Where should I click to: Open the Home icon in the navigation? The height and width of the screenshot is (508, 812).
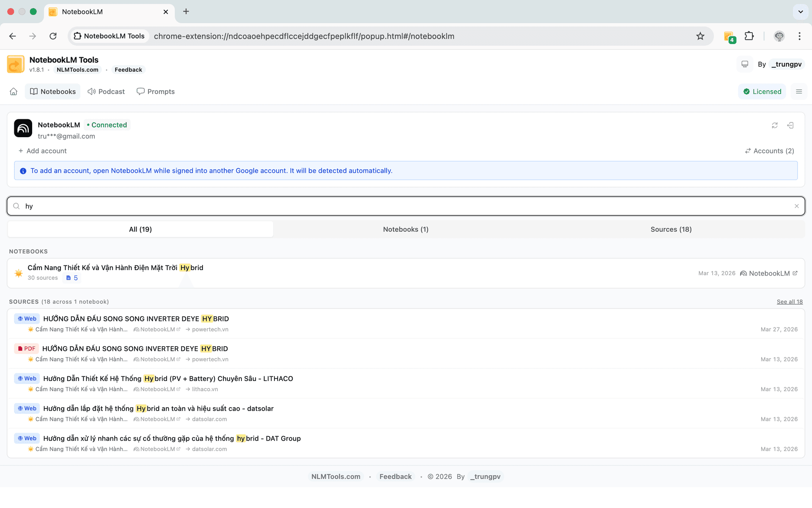point(14,91)
